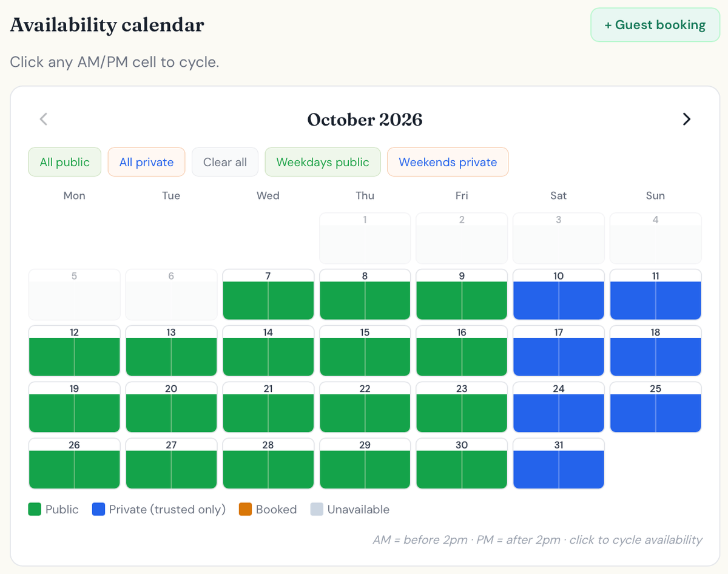Cycle October 14 AM cell
Image resolution: width=728 pixels, height=574 pixels.
(x=246, y=357)
